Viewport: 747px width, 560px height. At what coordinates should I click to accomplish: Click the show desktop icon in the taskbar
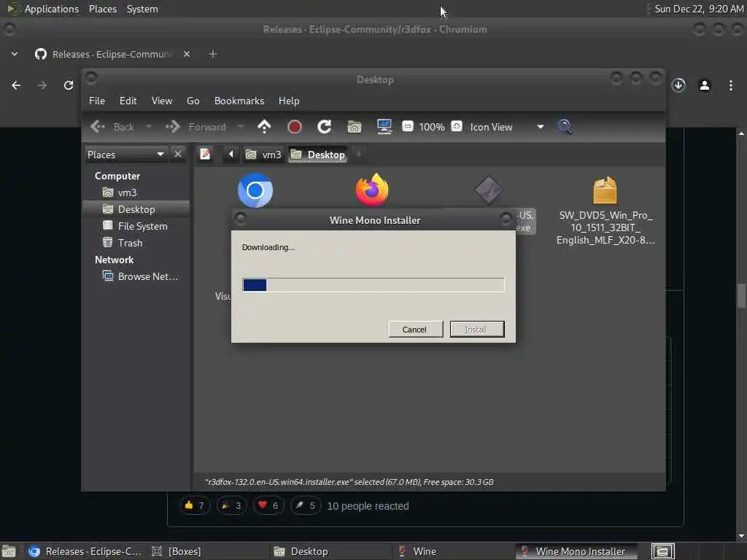coord(9,551)
